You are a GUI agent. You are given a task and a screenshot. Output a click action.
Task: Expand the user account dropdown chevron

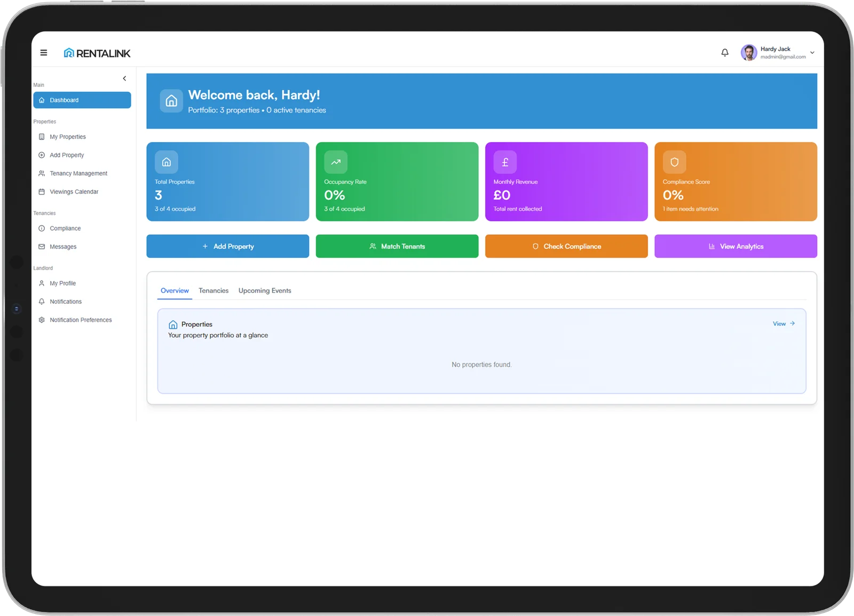812,53
